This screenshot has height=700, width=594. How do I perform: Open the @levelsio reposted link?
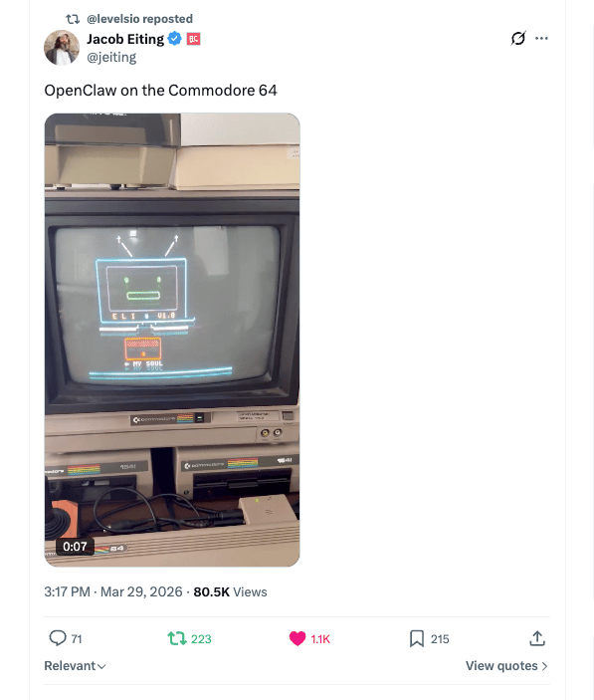(x=139, y=19)
